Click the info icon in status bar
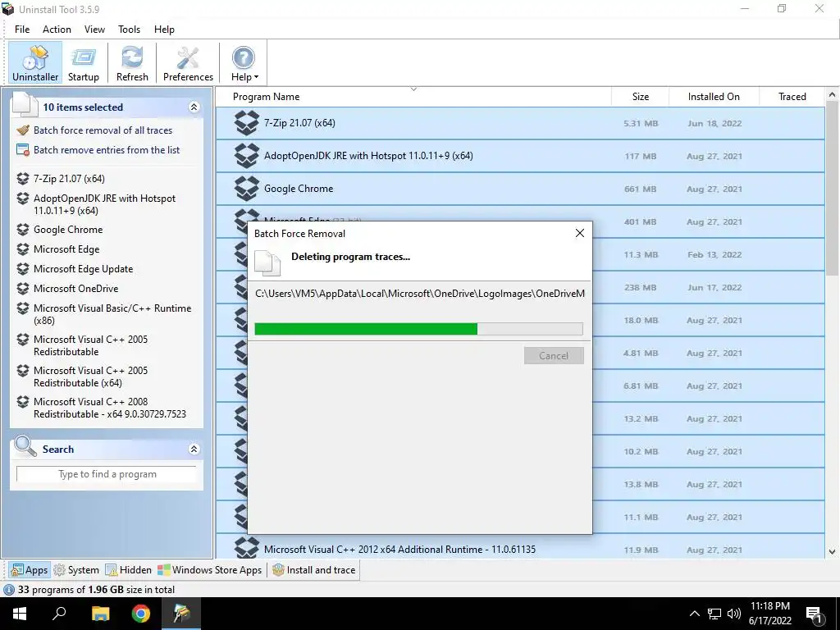The height and width of the screenshot is (630, 840). coord(8,590)
